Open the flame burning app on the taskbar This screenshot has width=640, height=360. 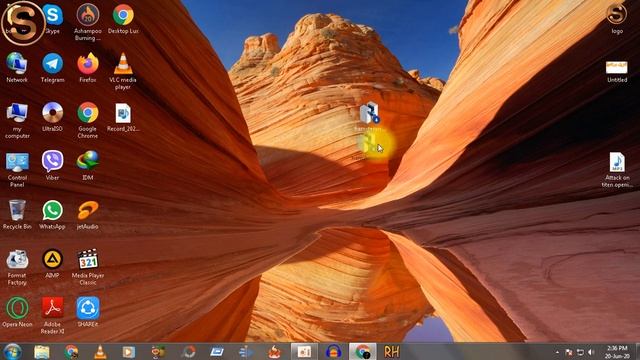(275, 351)
